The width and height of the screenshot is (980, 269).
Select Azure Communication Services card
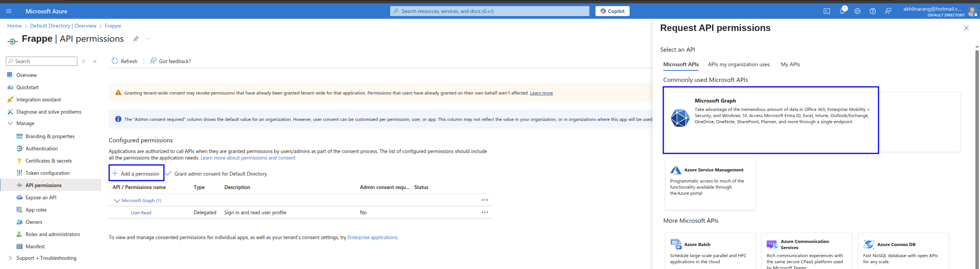807,251
